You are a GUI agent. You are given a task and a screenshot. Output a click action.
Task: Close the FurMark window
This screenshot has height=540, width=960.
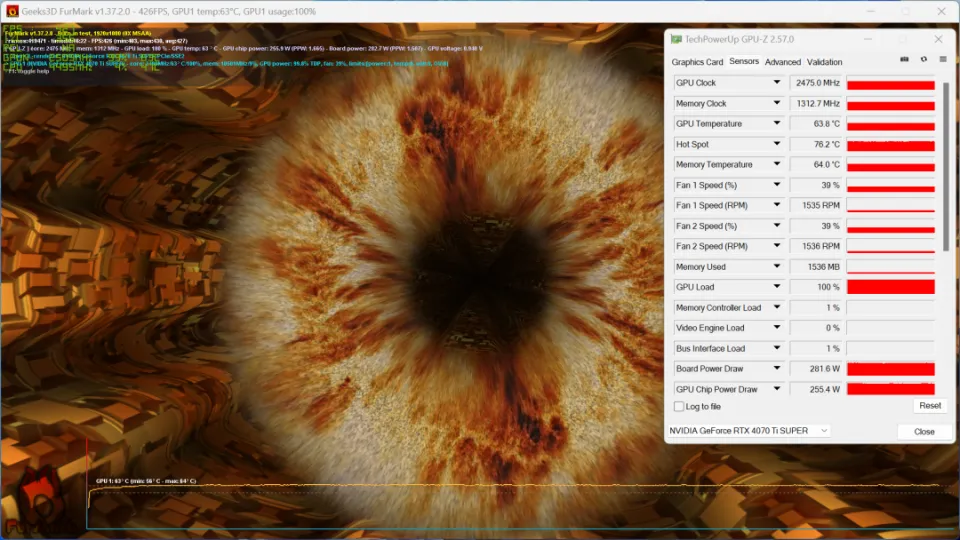[x=942, y=11]
